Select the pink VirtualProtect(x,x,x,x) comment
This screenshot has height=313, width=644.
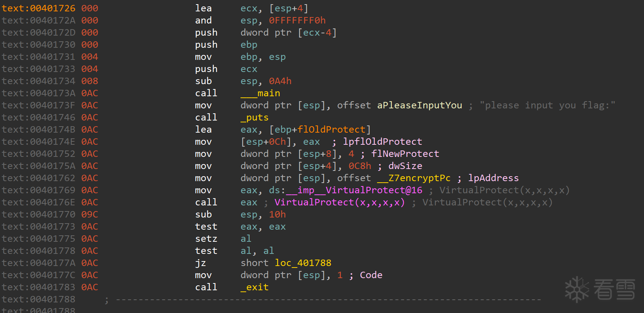[x=340, y=202]
